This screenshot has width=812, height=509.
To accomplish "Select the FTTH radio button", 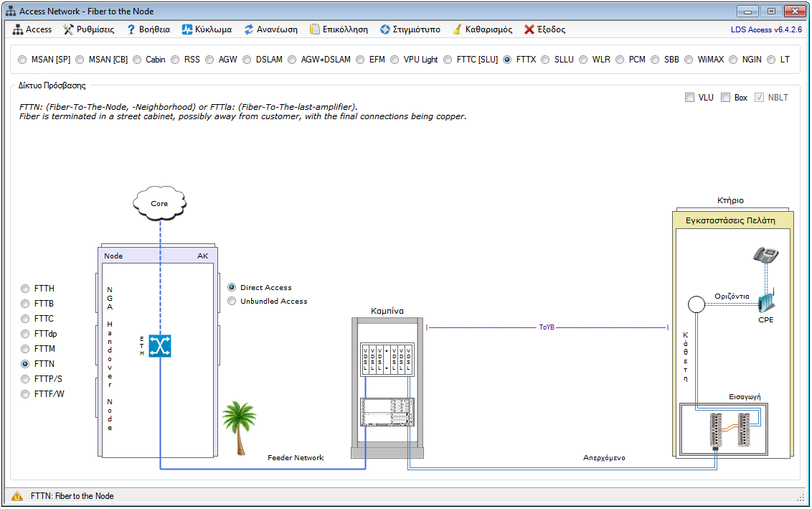I will (x=26, y=289).
